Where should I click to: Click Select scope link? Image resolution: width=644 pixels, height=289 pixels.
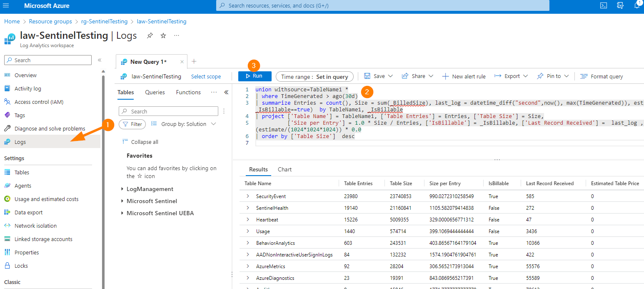point(206,77)
